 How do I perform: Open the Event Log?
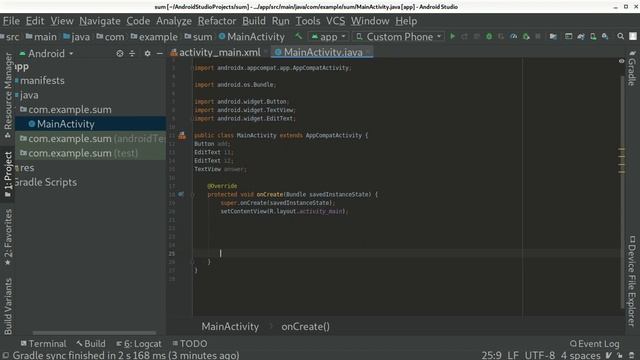(594, 344)
